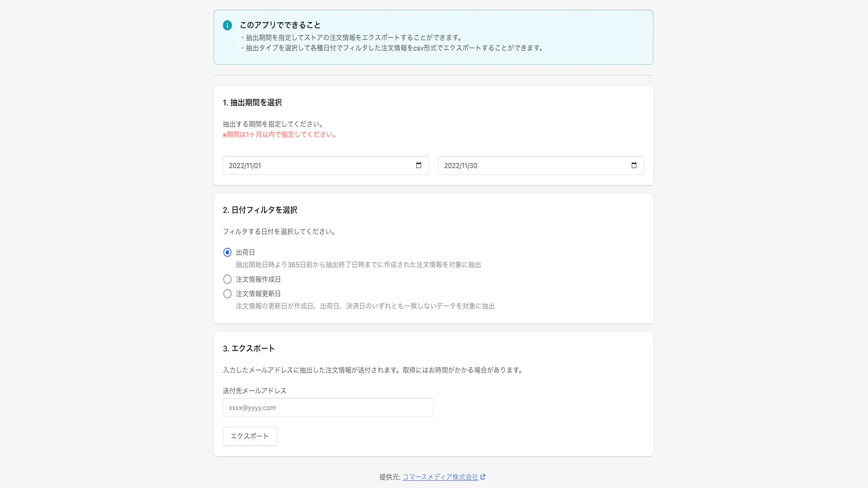
Task: Click the info icon in the banner
Action: coord(227,25)
